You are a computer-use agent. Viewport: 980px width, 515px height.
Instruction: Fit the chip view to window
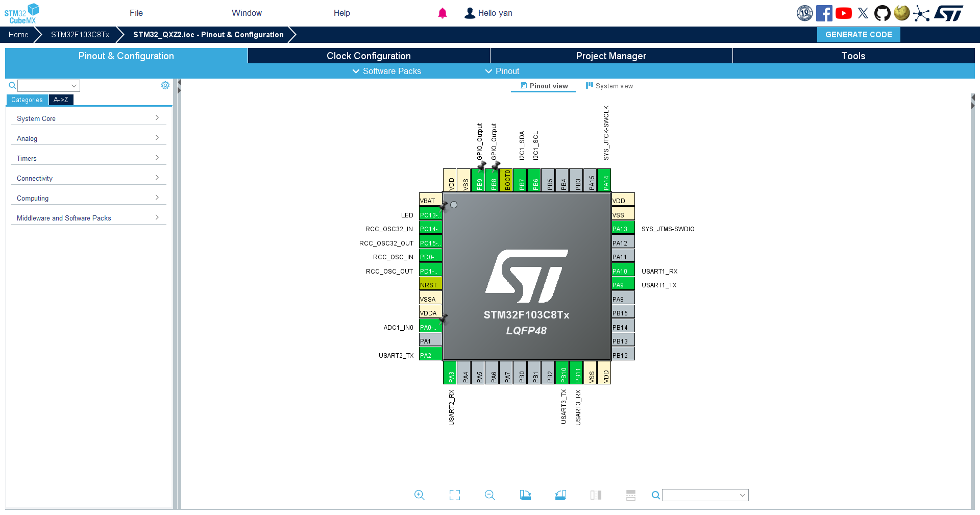pyautogui.click(x=455, y=495)
